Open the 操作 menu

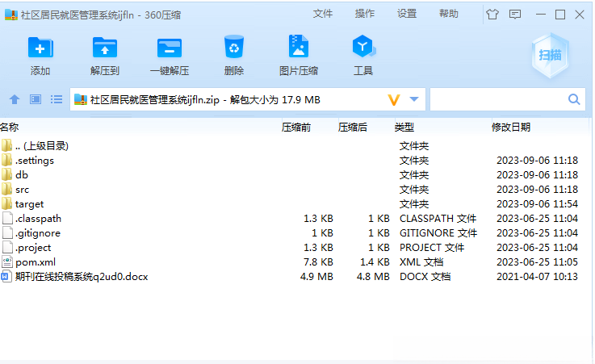click(365, 14)
